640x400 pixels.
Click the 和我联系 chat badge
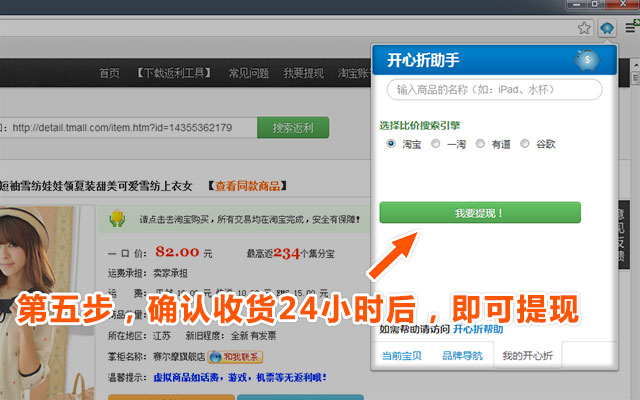coord(235,357)
